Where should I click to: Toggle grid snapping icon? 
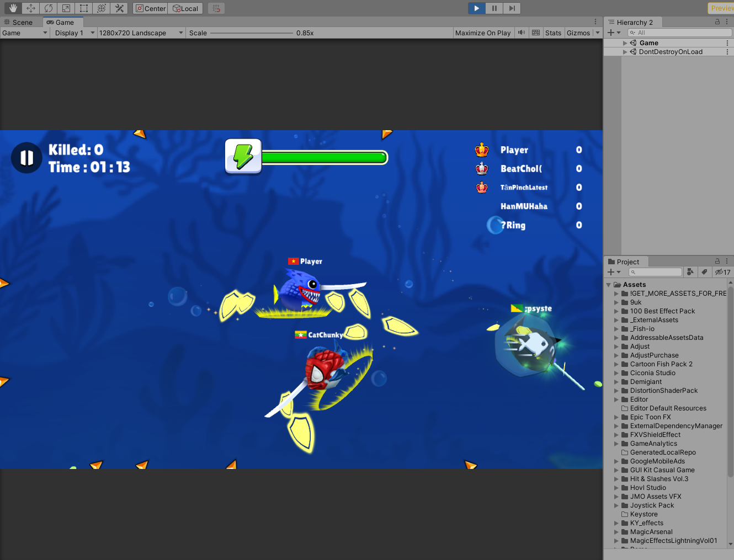(216, 8)
